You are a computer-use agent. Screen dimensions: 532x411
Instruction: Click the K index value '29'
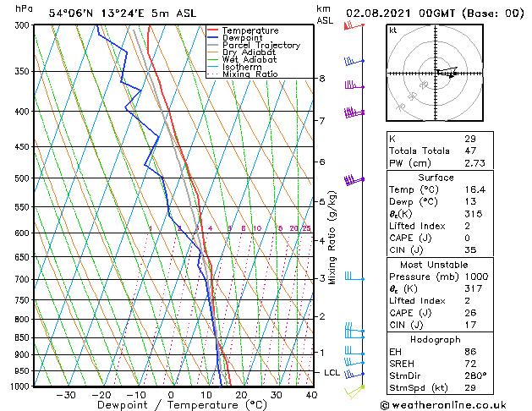coord(470,139)
